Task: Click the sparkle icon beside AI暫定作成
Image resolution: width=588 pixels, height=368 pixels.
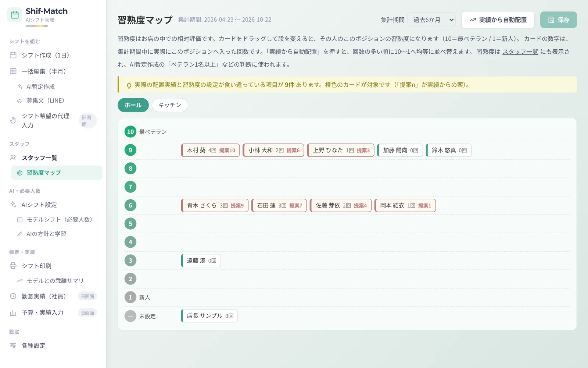Action: 20,86
